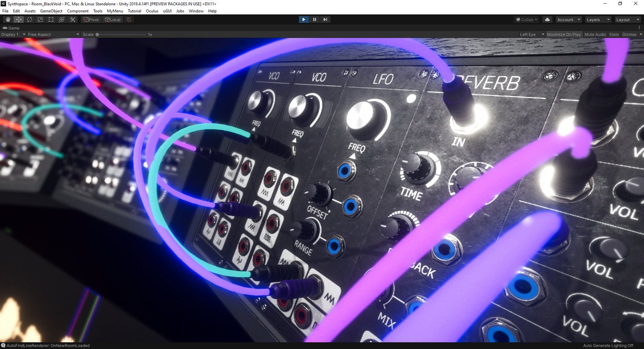Image resolution: width=644 pixels, height=349 pixels.
Task: Open the Edit menu
Action: click(x=17, y=11)
